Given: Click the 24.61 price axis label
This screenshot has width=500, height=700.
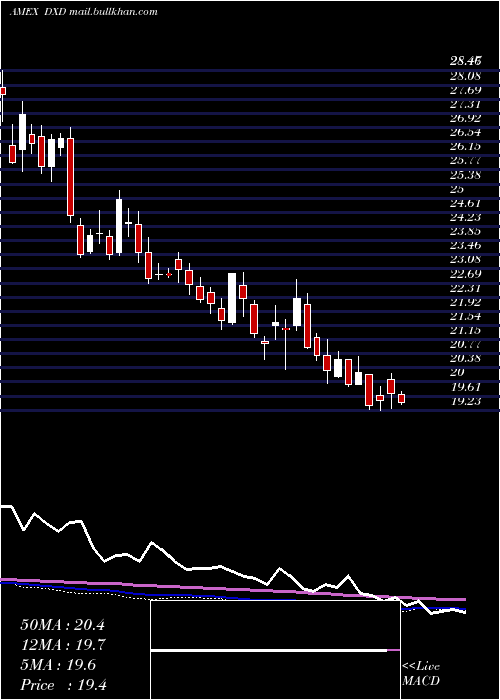Looking at the screenshot, I should point(465,203).
